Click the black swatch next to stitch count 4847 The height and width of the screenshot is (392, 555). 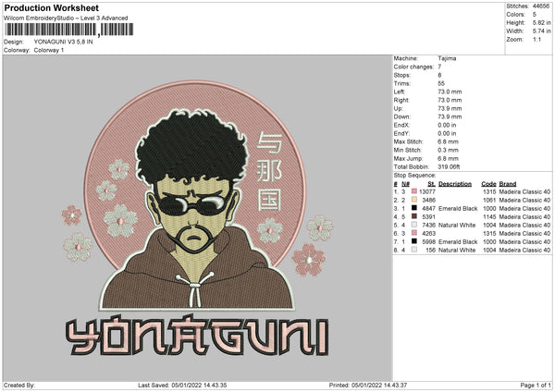tap(414, 208)
